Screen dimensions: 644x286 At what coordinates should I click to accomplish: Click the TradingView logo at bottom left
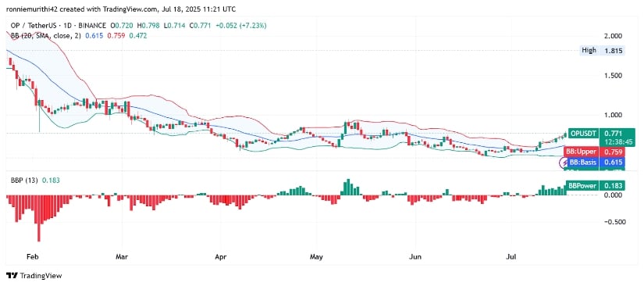34,276
